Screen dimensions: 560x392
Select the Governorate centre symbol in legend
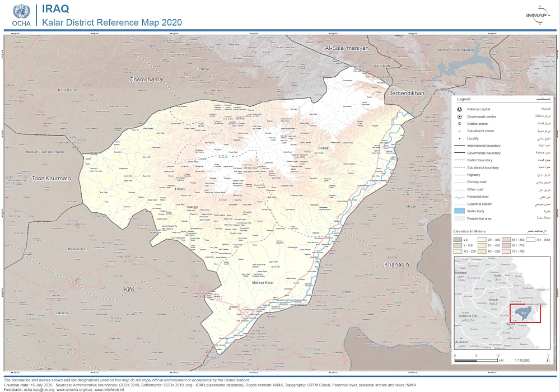click(459, 116)
